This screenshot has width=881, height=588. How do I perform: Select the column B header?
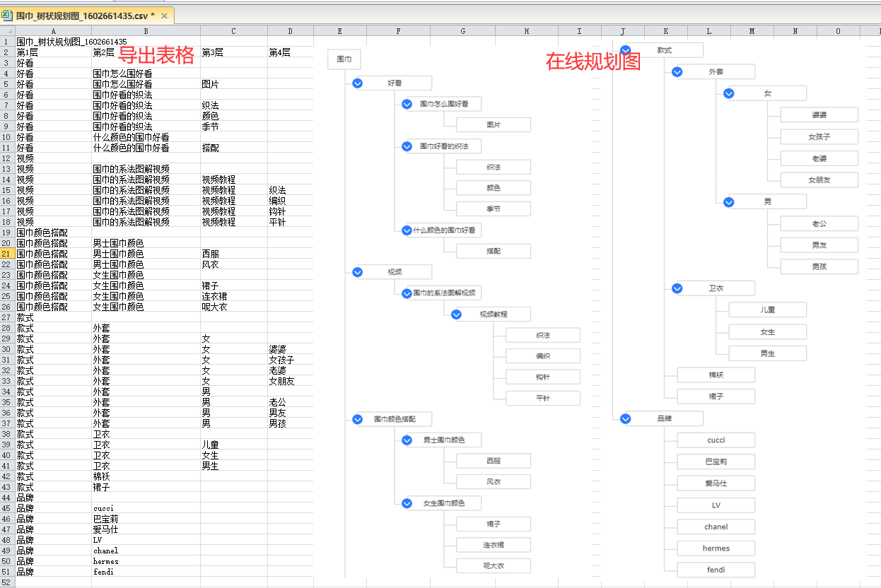[x=146, y=31]
